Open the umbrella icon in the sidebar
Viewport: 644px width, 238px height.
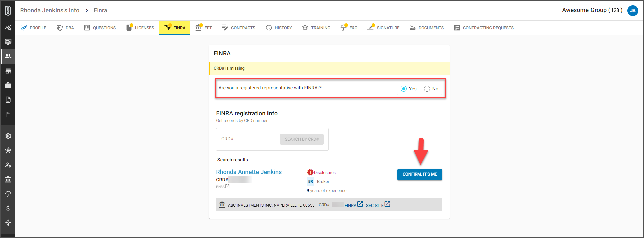(x=8, y=194)
